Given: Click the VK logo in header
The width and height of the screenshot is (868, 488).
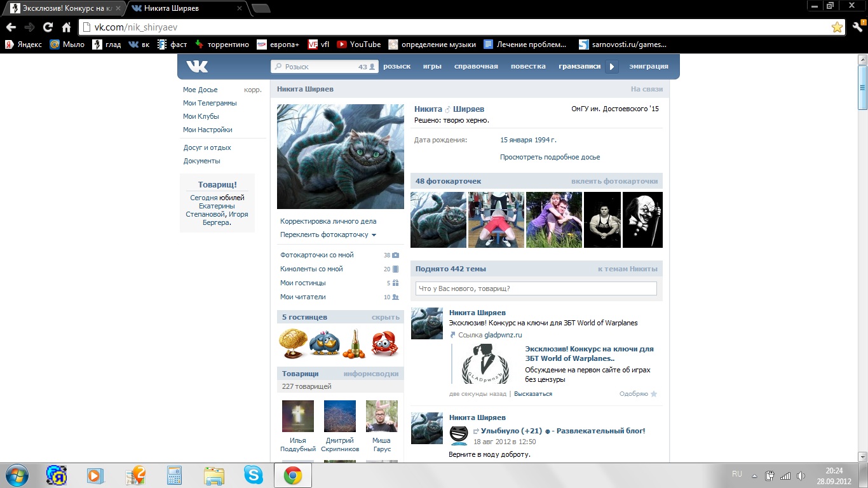Looking at the screenshot, I should pos(196,67).
